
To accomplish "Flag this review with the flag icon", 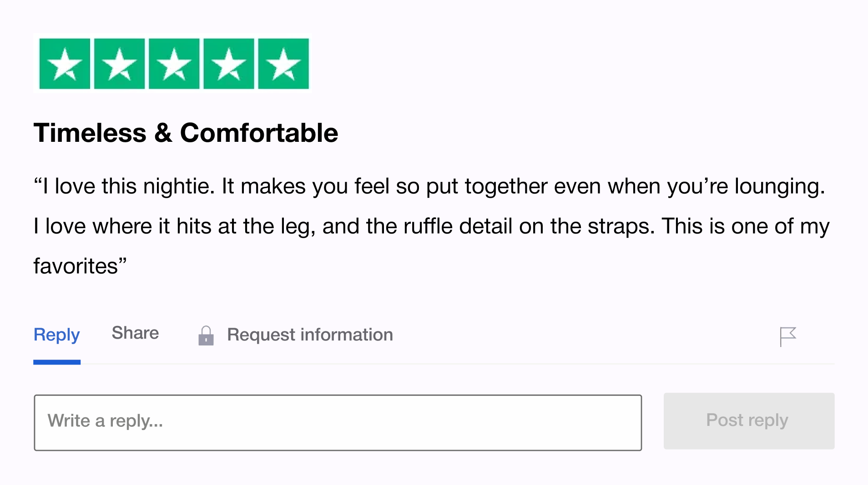I will (x=787, y=337).
